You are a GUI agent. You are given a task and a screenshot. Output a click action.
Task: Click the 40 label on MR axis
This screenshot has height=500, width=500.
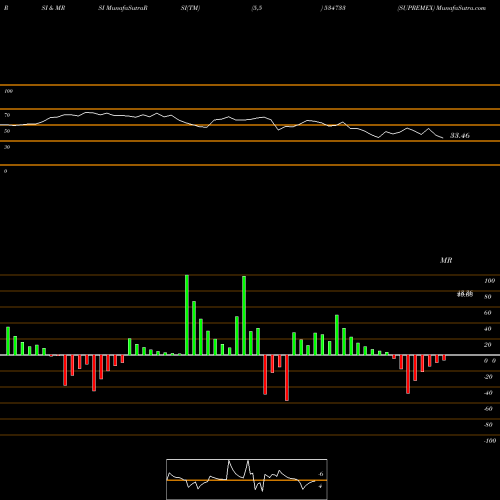487,329
